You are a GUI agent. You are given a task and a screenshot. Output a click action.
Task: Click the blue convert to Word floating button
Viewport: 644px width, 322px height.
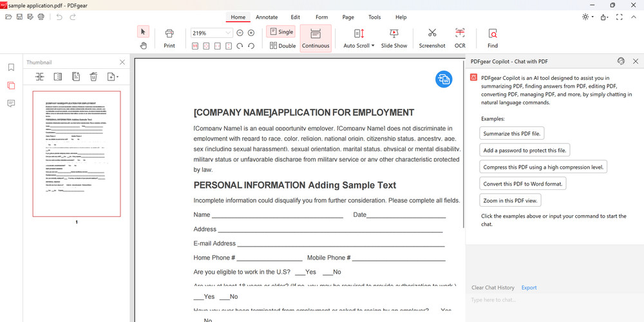coord(444,79)
